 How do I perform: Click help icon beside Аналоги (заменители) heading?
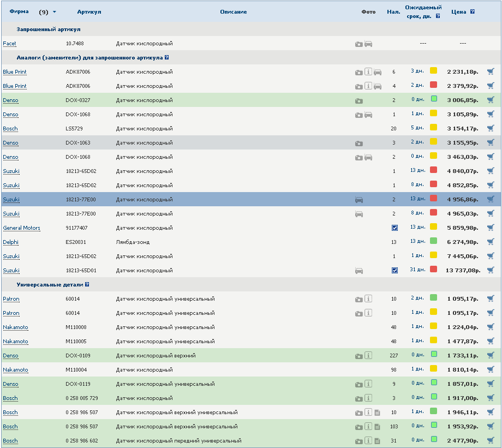(x=167, y=57)
